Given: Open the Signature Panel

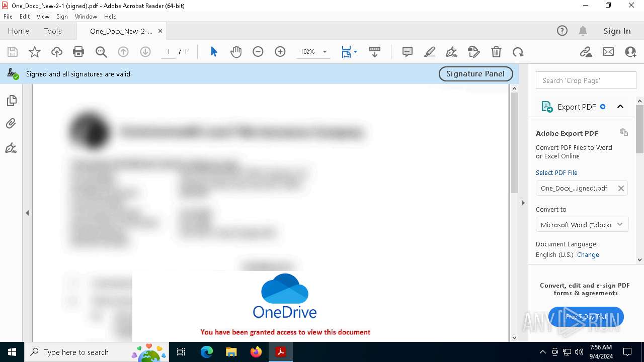Looking at the screenshot, I should point(475,73).
